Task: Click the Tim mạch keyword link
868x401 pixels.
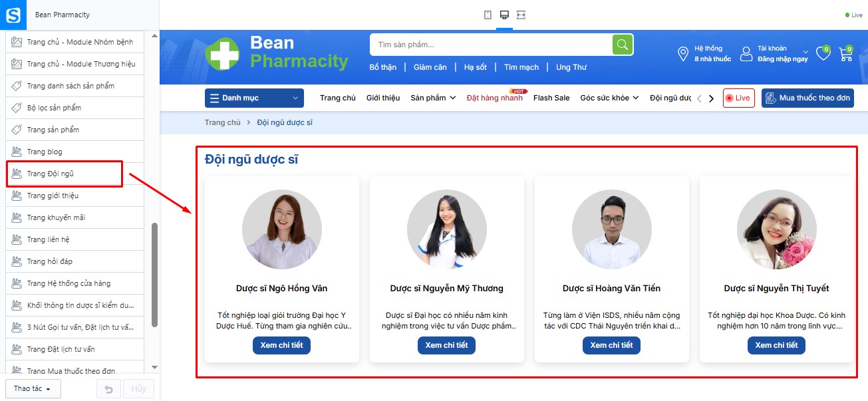Action: 521,67
